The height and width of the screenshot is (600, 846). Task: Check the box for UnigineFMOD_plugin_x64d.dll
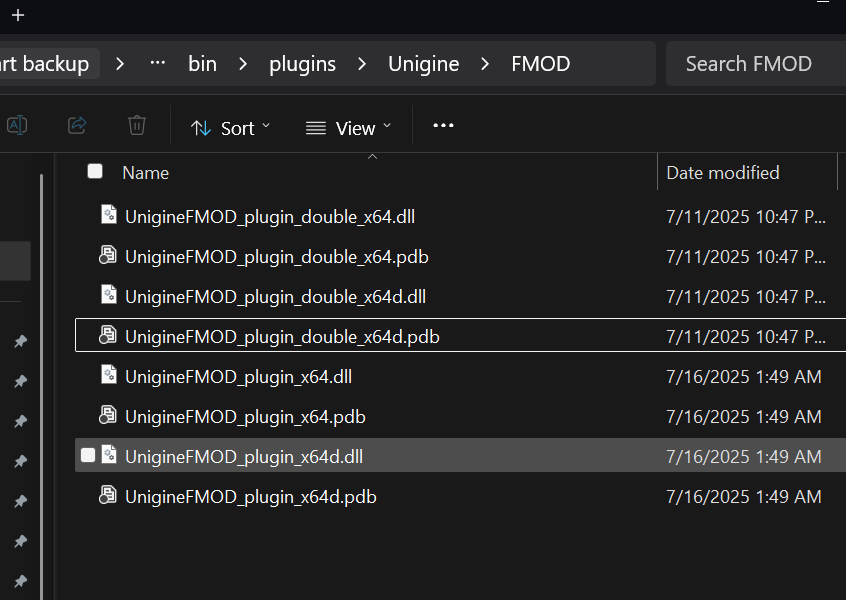coord(88,455)
